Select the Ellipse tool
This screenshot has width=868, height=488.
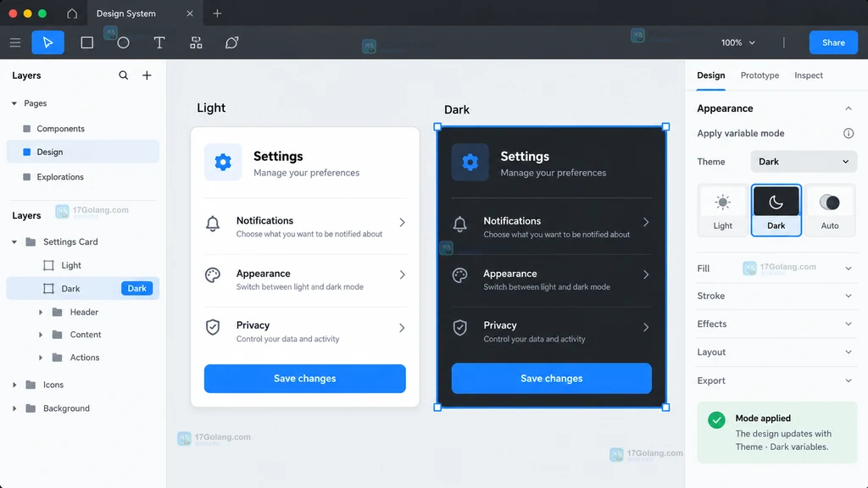tap(123, 42)
